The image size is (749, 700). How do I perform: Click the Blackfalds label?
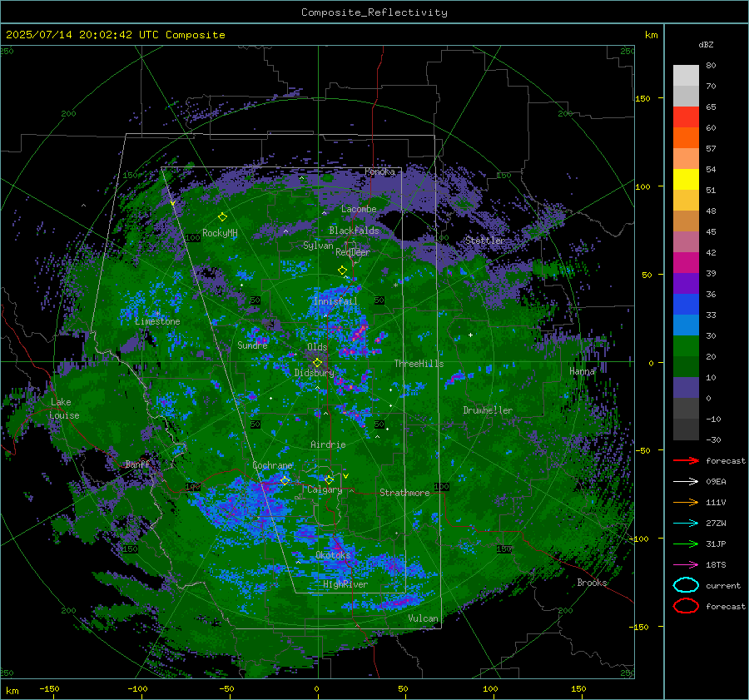pos(354,231)
